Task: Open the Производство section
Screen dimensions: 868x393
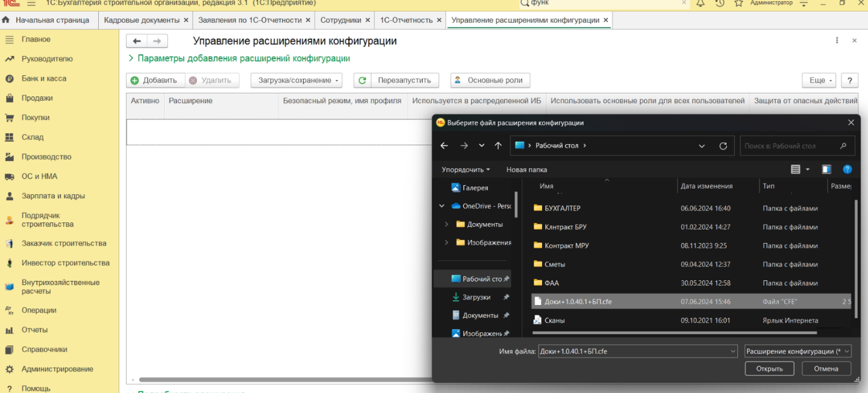Action: pos(46,157)
